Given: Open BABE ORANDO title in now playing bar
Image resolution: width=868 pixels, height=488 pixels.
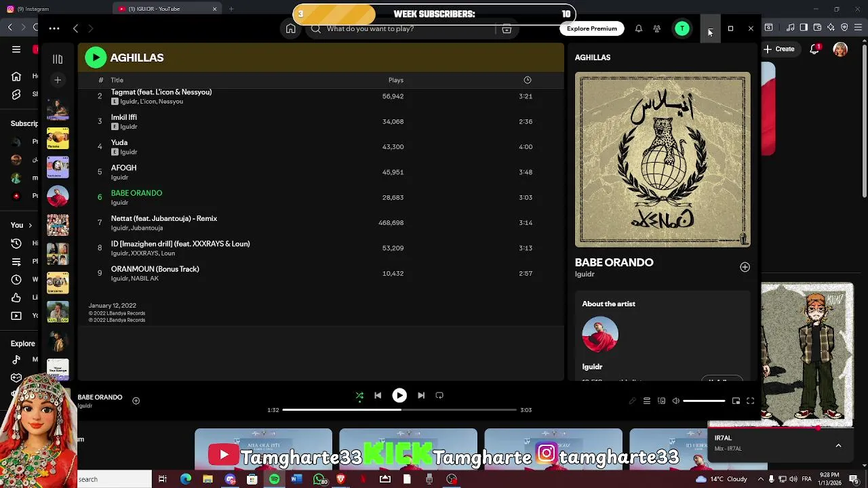Looking at the screenshot, I should coord(100,397).
